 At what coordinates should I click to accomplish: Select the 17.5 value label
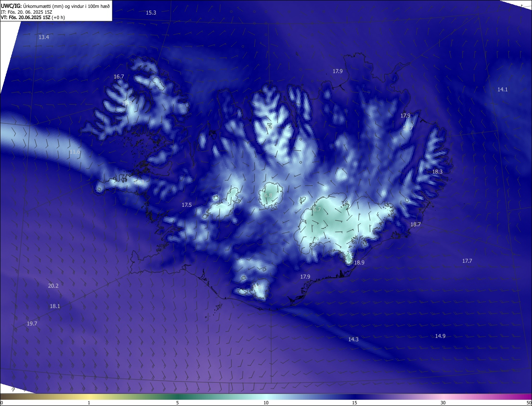click(187, 205)
